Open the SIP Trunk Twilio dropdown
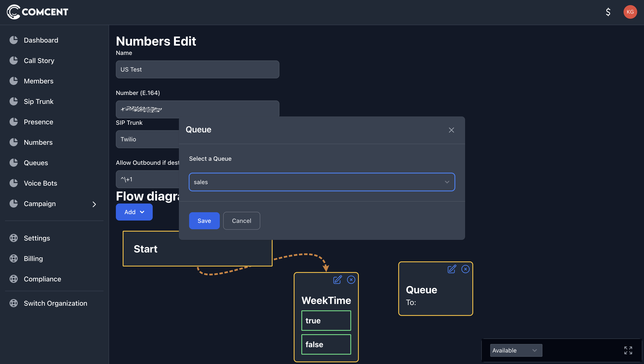Image resolution: width=644 pixels, height=364 pixels. click(147, 139)
